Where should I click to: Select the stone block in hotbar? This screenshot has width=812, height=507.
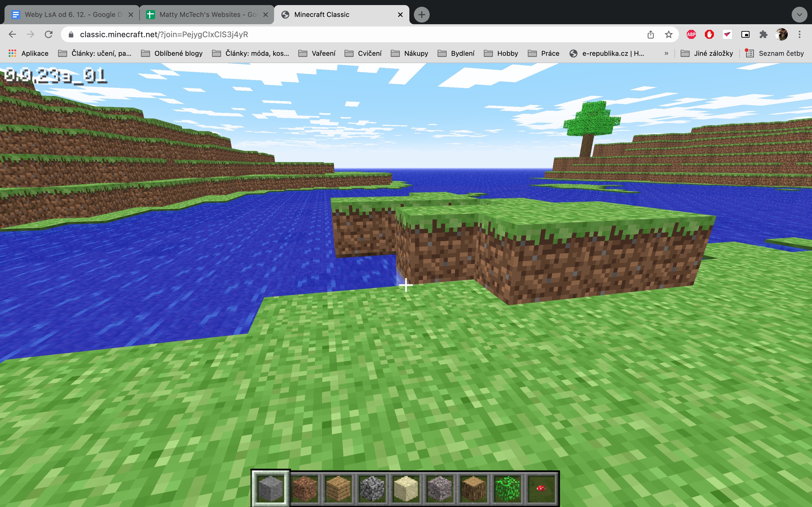click(x=270, y=488)
